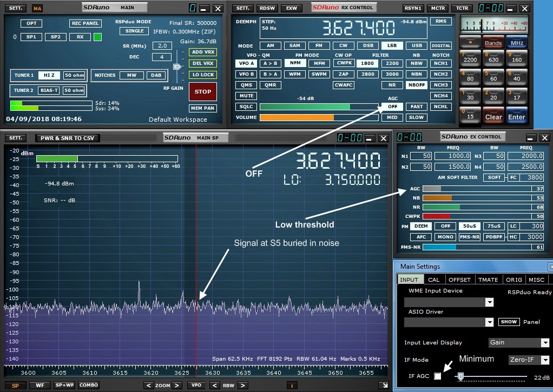
Task: Click the RF GAIN slider handle
Action: coord(177,67)
